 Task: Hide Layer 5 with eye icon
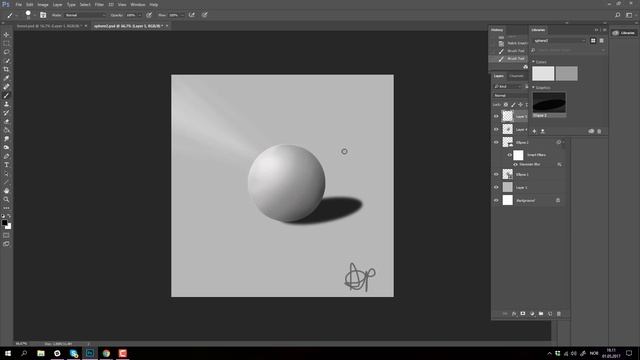[496, 116]
